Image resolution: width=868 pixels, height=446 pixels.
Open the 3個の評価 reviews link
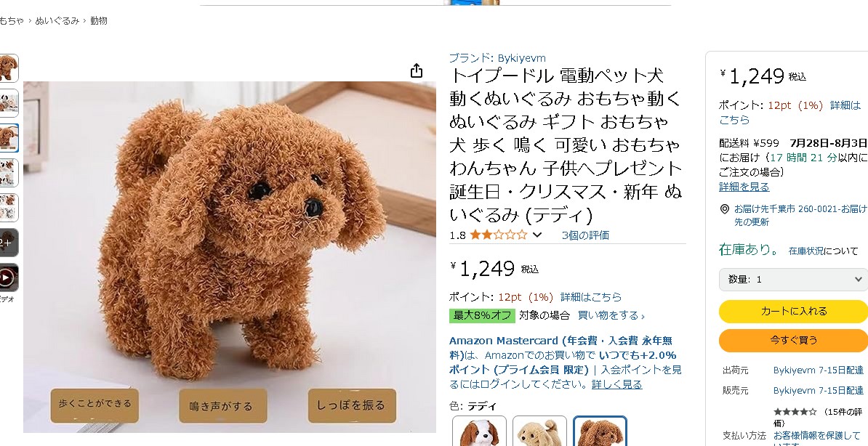(585, 235)
